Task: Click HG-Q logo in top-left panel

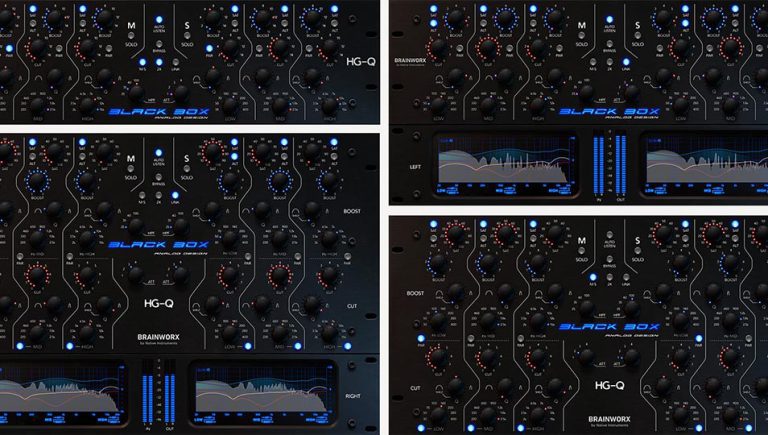Action: pyautogui.click(x=360, y=62)
